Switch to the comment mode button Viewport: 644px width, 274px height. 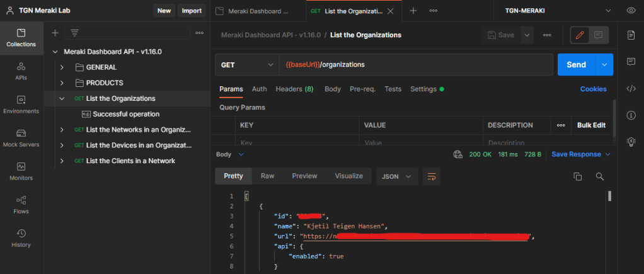pyautogui.click(x=597, y=35)
